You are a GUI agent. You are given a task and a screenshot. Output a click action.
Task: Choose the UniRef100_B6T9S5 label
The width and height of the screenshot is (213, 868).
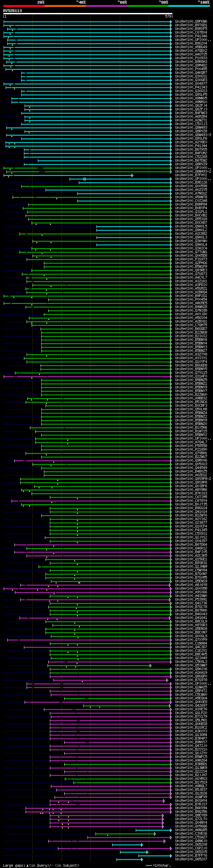pos(191,150)
